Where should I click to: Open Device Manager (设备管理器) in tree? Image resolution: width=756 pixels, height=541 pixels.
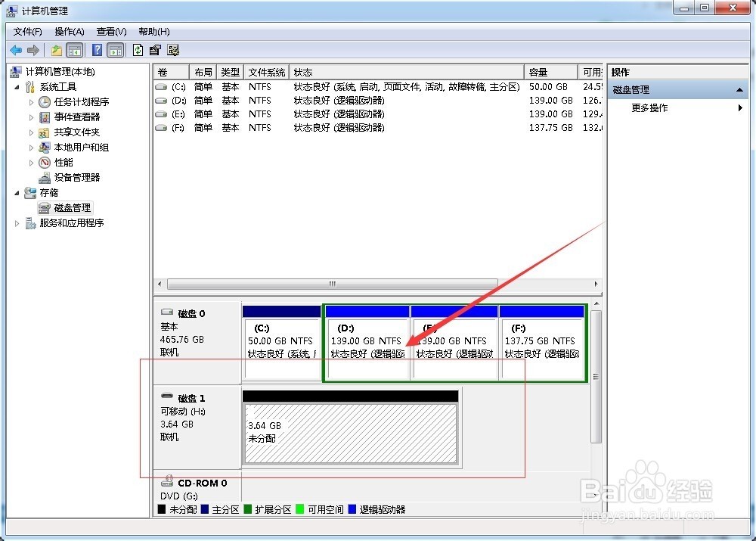coord(76,177)
